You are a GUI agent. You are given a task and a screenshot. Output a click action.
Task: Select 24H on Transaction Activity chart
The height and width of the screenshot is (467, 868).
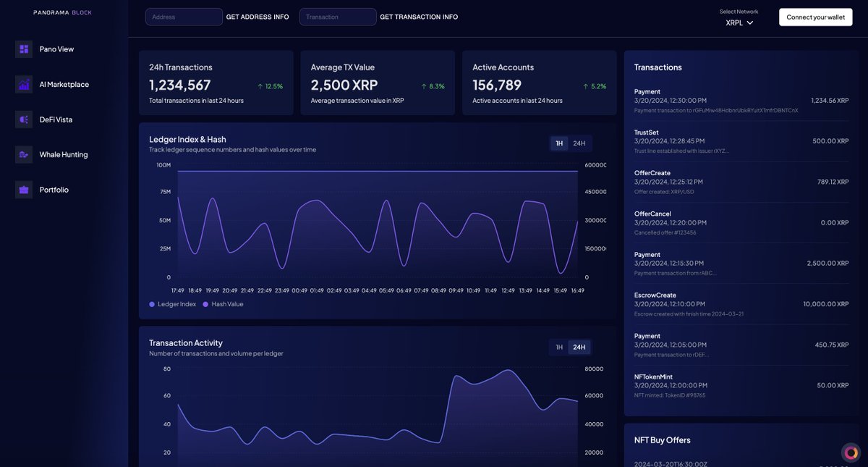click(x=579, y=348)
